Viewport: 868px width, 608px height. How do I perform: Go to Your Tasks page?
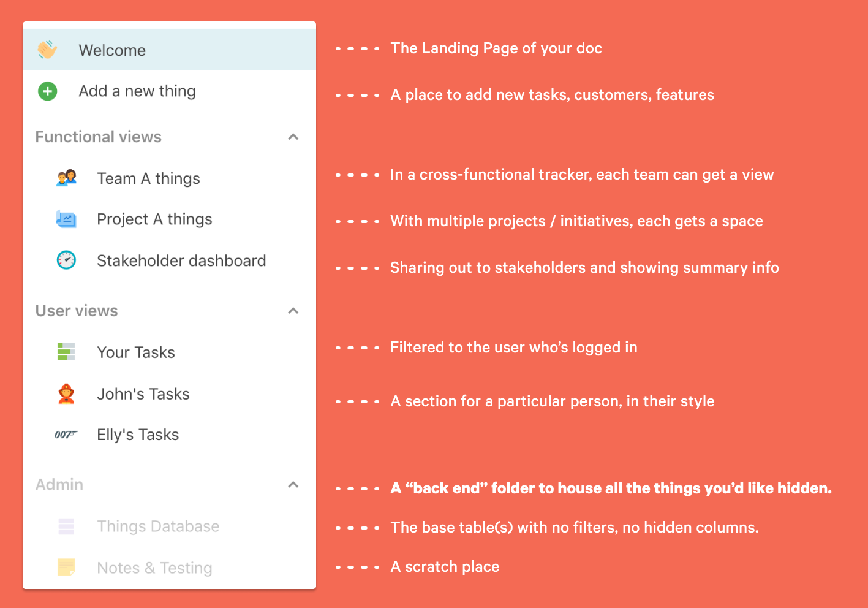tap(136, 352)
